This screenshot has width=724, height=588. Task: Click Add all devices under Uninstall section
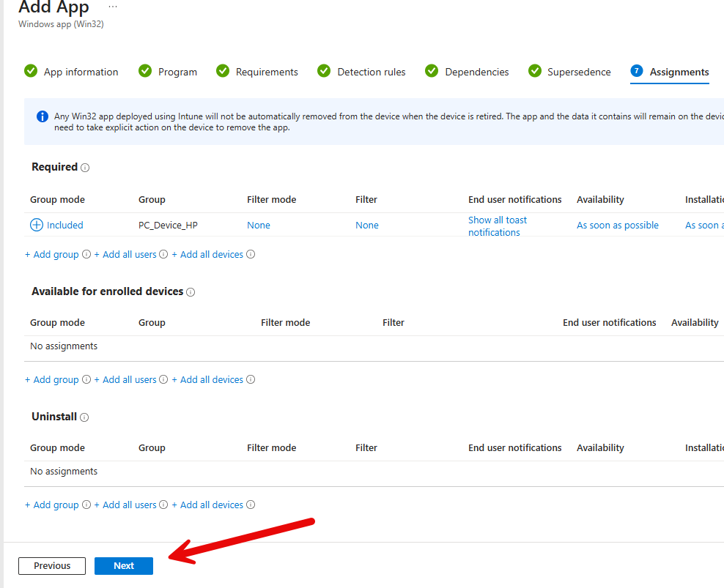(x=207, y=505)
